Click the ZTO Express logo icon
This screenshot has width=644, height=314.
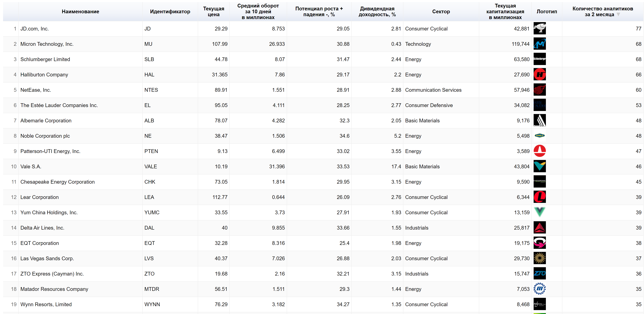[x=539, y=273]
